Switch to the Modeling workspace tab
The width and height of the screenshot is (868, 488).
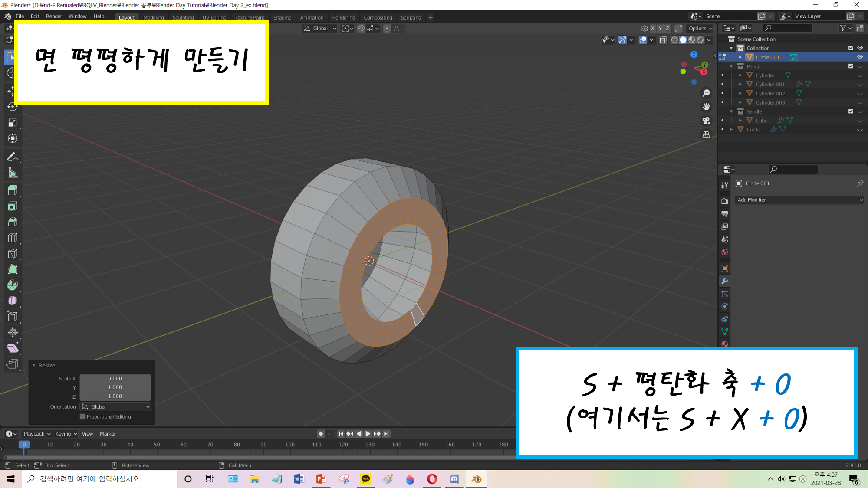(153, 17)
